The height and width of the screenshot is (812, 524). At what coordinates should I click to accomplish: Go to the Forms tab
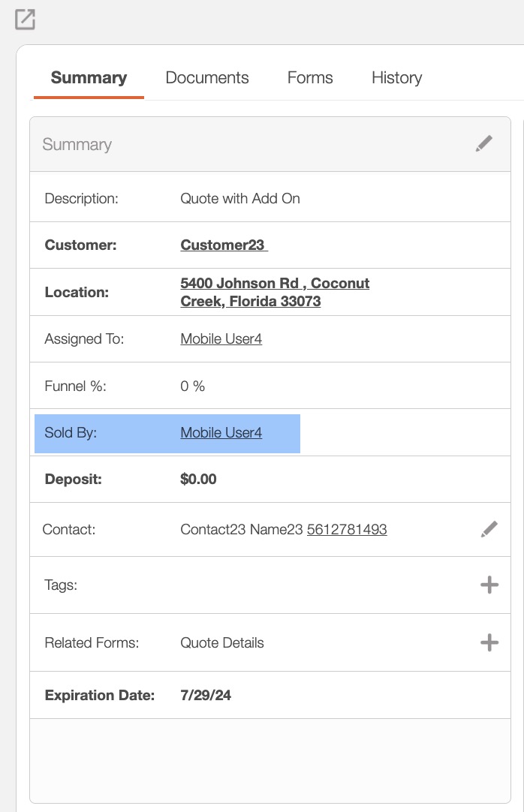tap(310, 78)
